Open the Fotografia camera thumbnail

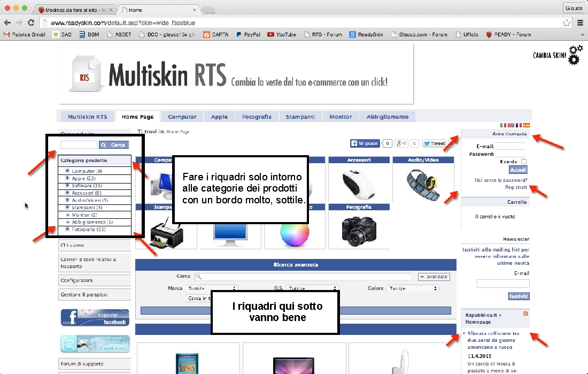pos(359,231)
